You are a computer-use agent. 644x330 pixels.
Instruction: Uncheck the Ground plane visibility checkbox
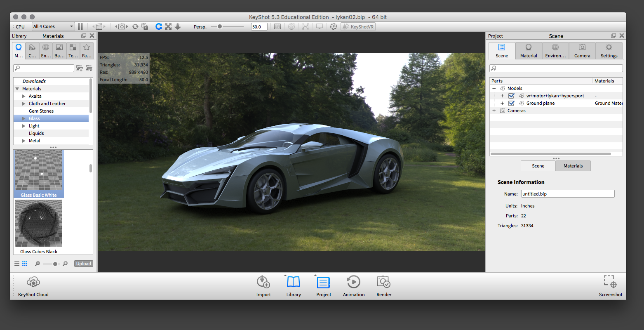(x=511, y=103)
